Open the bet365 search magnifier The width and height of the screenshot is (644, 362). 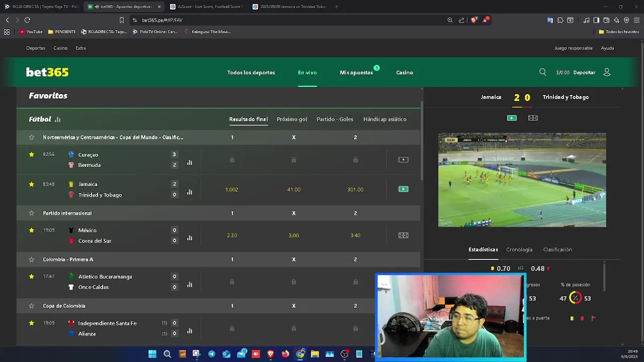click(x=542, y=72)
